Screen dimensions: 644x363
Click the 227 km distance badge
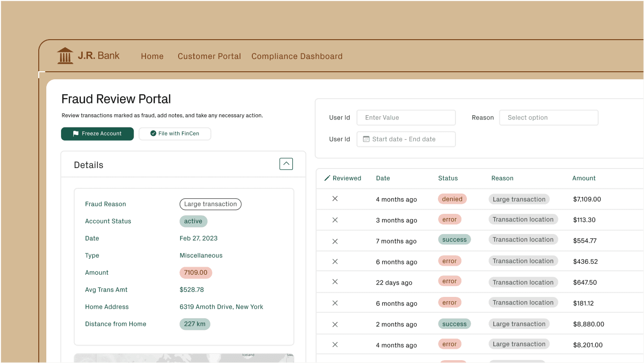pyautogui.click(x=195, y=324)
